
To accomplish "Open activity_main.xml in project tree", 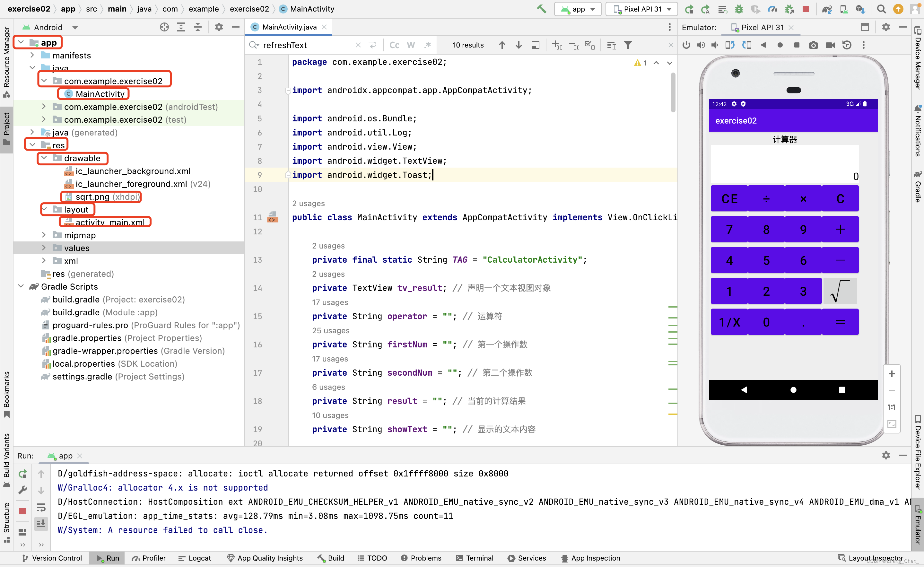I will tap(109, 222).
